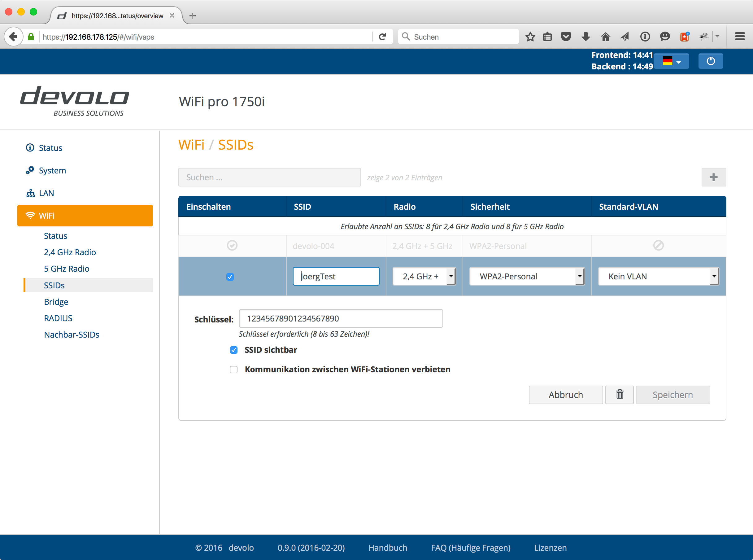
Task: Go to WiFi Status submenu
Action: click(x=55, y=236)
